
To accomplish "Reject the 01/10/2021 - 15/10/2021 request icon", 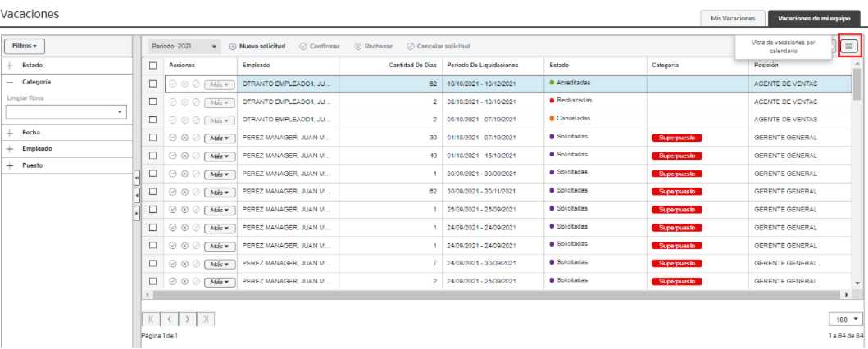I will [184, 156].
